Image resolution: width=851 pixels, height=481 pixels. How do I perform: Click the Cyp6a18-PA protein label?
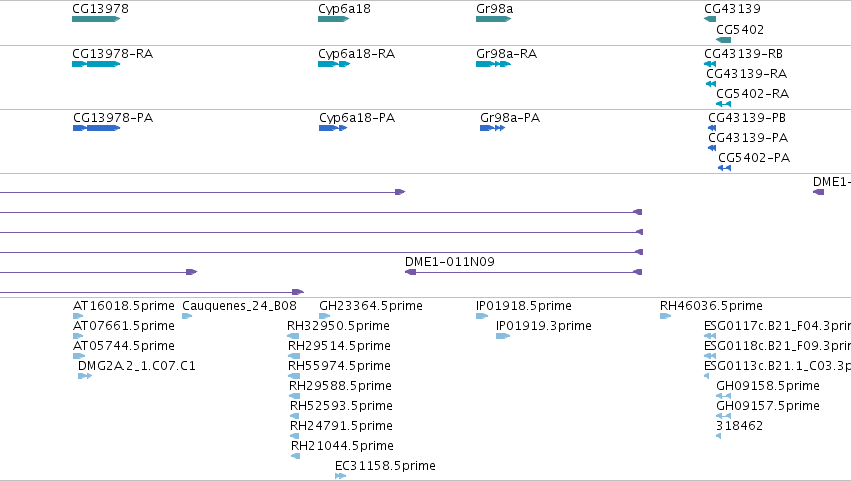click(x=357, y=118)
